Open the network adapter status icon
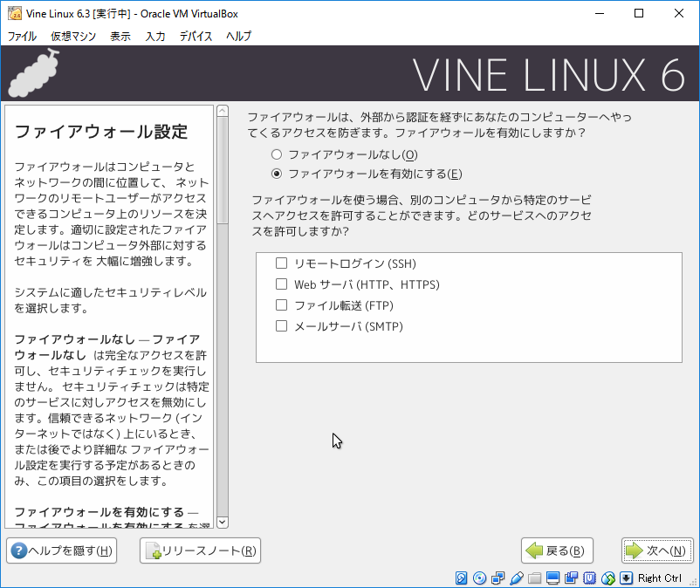Screen dimensions: 700x588 point(498,578)
